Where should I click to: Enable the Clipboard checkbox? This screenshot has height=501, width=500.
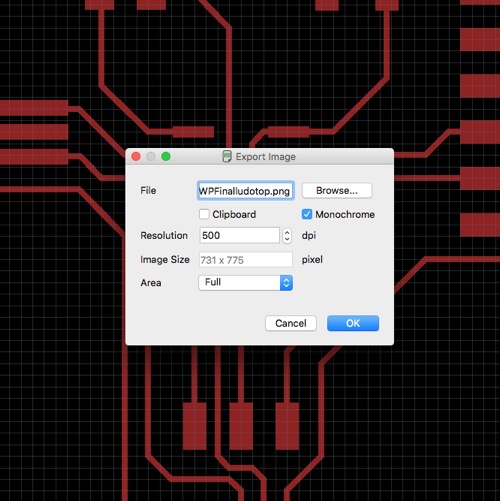[x=204, y=214]
